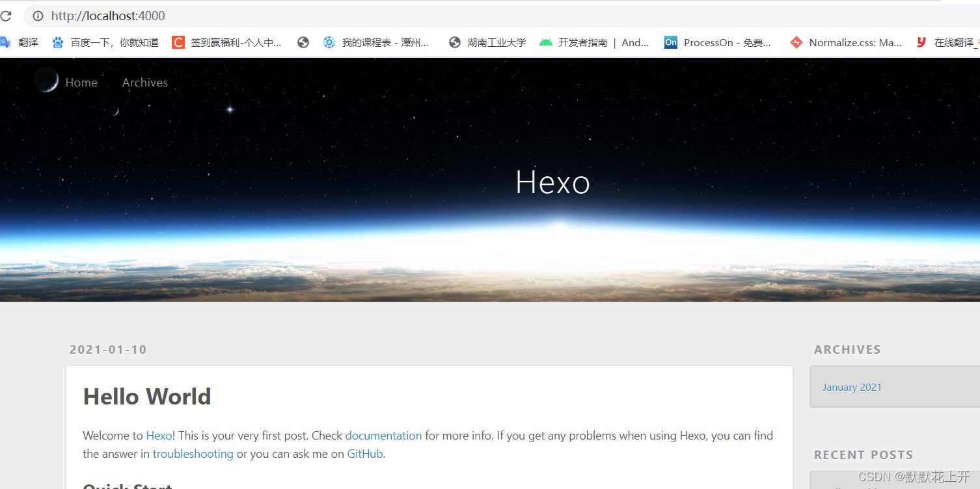Click the ProcessOn - 免费 bookmark label
This screenshot has width=980, height=489.
click(728, 42)
